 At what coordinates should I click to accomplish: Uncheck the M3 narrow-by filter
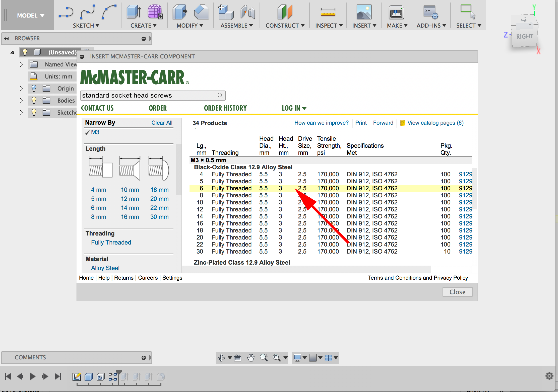(x=92, y=132)
